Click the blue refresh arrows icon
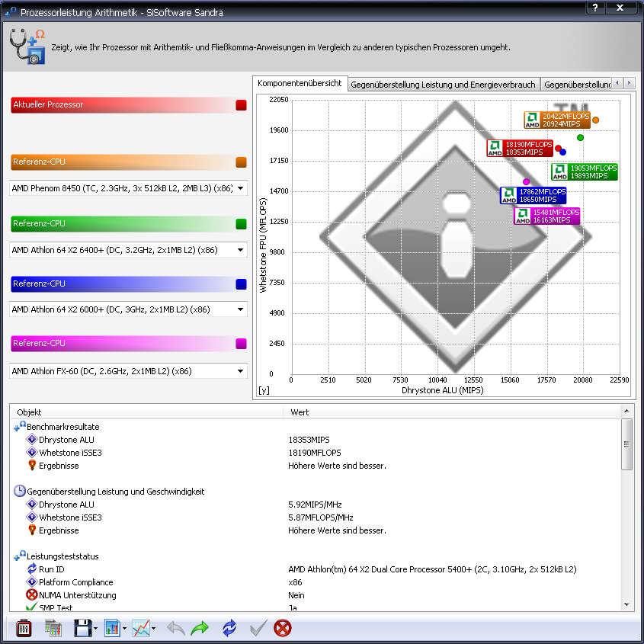The width and height of the screenshot is (644, 644). (x=229, y=628)
